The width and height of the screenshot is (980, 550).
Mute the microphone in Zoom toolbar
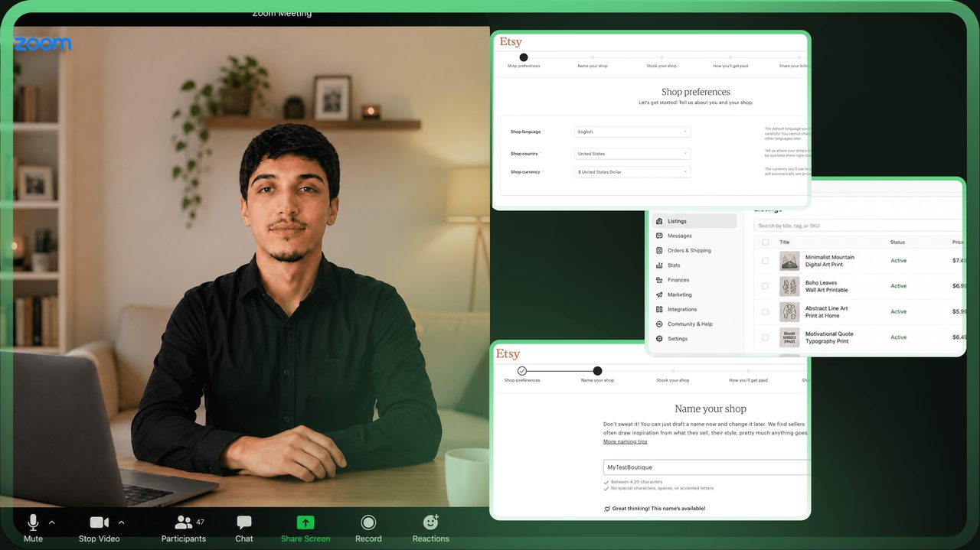coord(33,522)
